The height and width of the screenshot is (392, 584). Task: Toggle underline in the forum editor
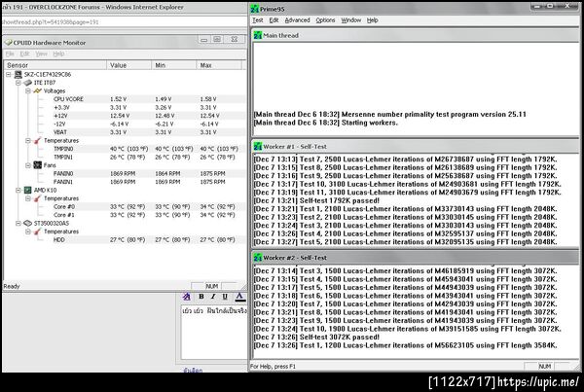tap(225, 297)
